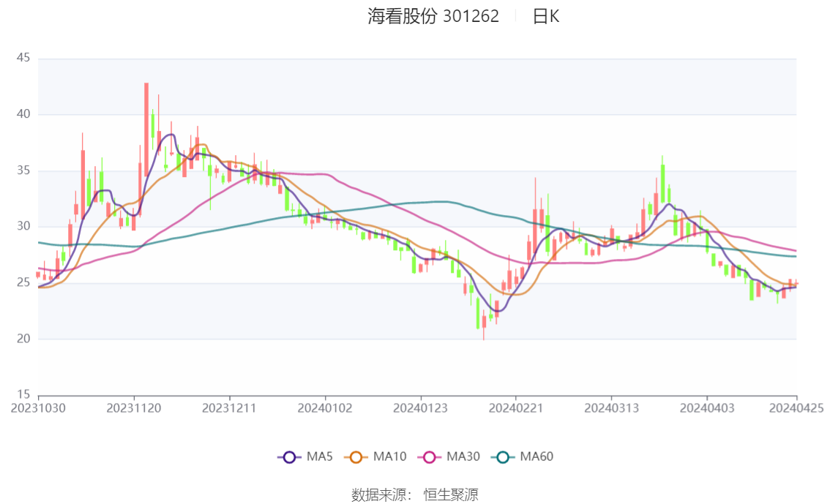Click the 20240425 x-axis date label
830x504 pixels.
click(796, 408)
